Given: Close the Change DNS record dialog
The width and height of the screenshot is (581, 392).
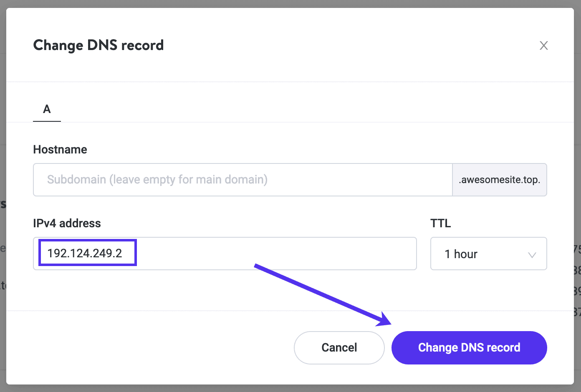Looking at the screenshot, I should (543, 45).
